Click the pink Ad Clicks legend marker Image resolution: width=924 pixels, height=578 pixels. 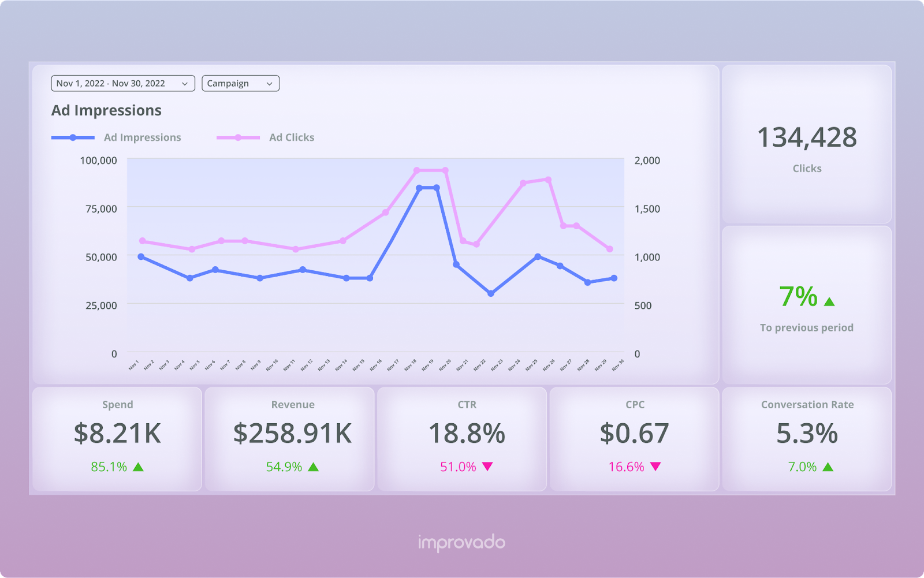click(x=237, y=137)
